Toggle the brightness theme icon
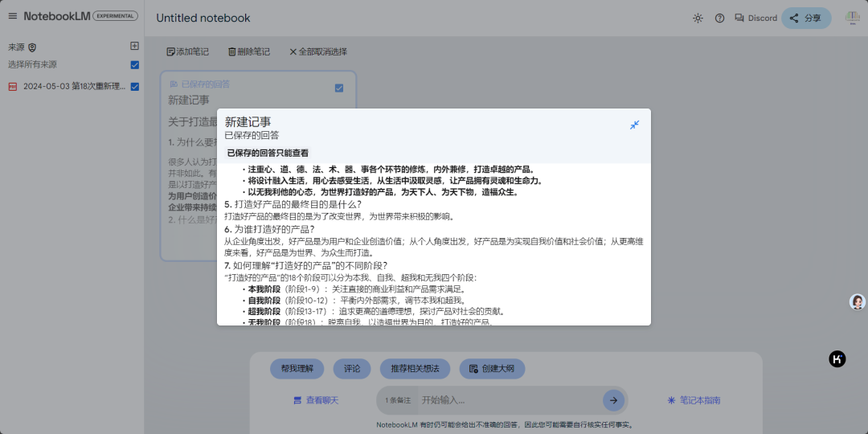The width and height of the screenshot is (868, 434). coord(697,18)
